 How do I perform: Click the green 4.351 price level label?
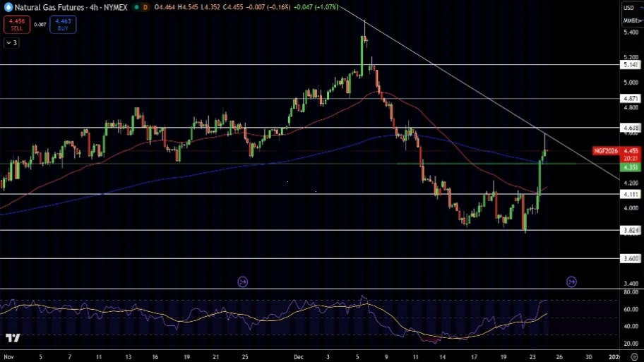[630, 167]
